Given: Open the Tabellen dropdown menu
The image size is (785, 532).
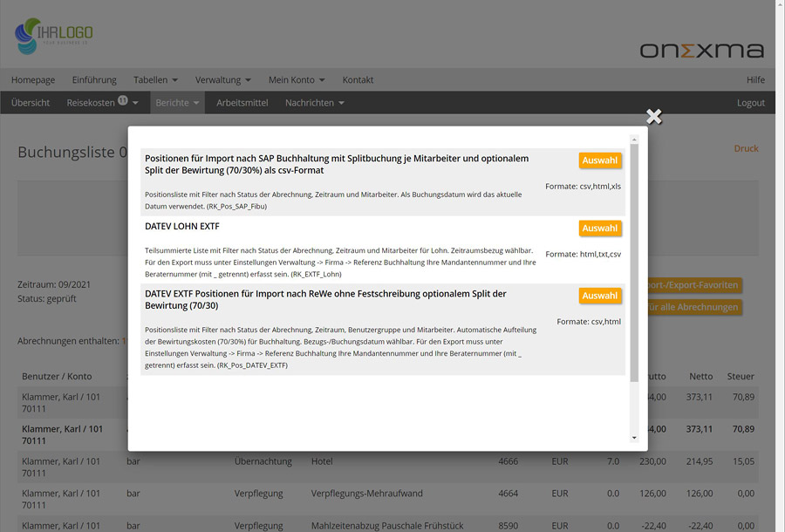Looking at the screenshot, I should point(155,79).
